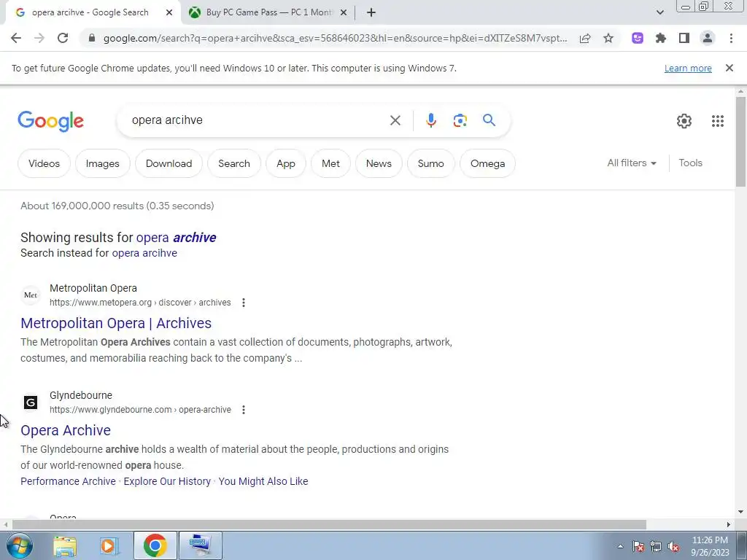
Task: Click Learn more about Chrome updates
Action: point(688,68)
